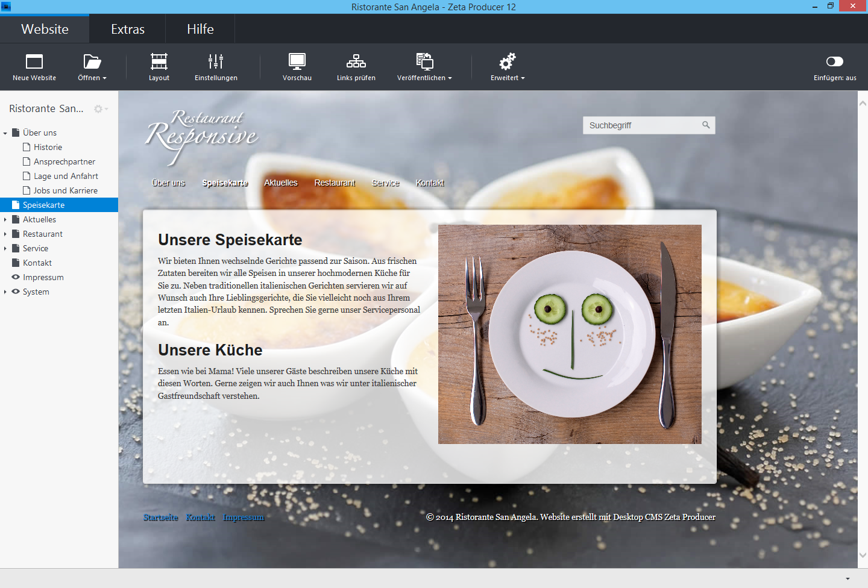Select Impressum page in the tree

pos(43,277)
